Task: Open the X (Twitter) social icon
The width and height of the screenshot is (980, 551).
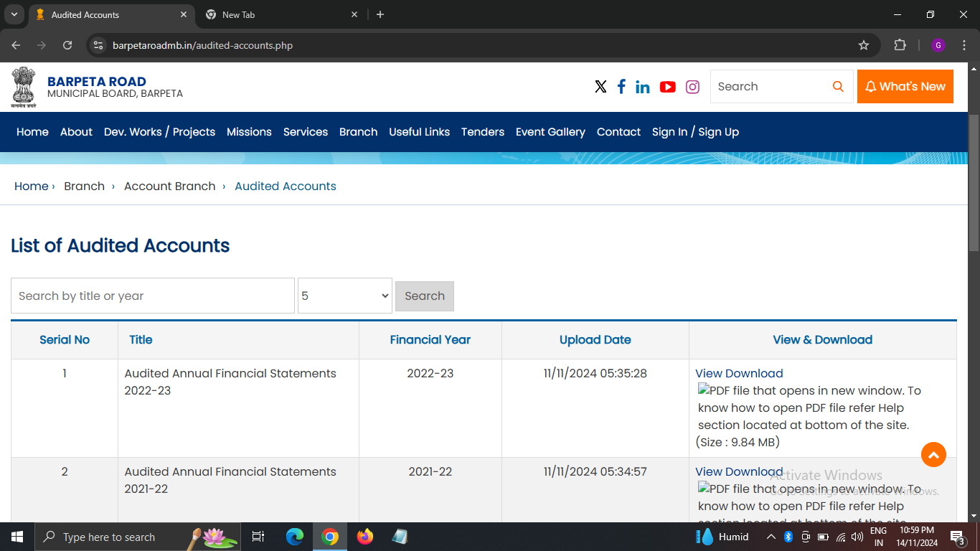Action: (x=600, y=87)
